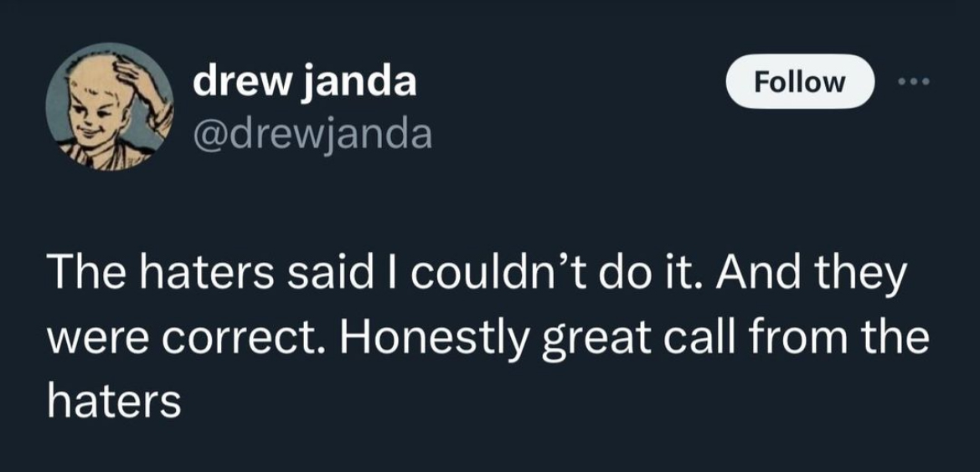Click the tweet text about the haters
The height and width of the screenshot is (472, 980).
486,339
